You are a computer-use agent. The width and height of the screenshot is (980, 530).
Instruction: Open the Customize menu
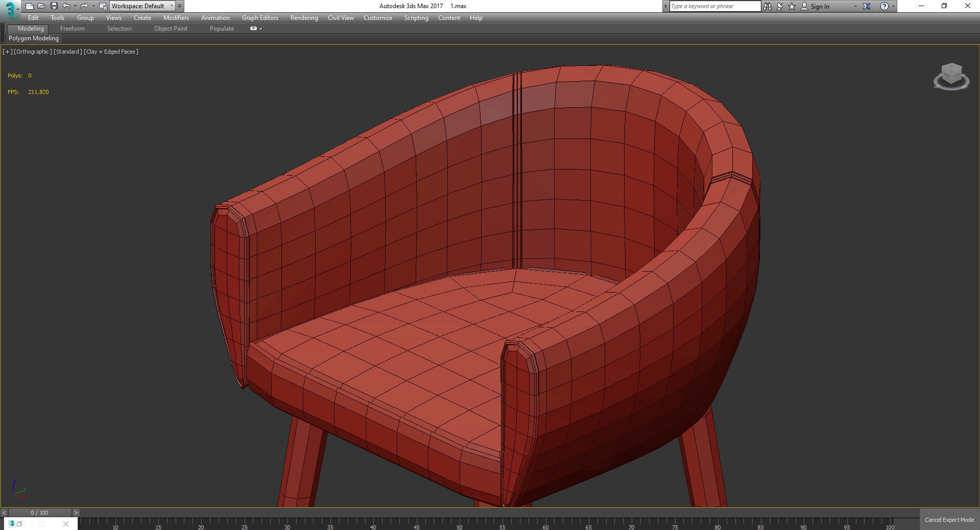(378, 18)
